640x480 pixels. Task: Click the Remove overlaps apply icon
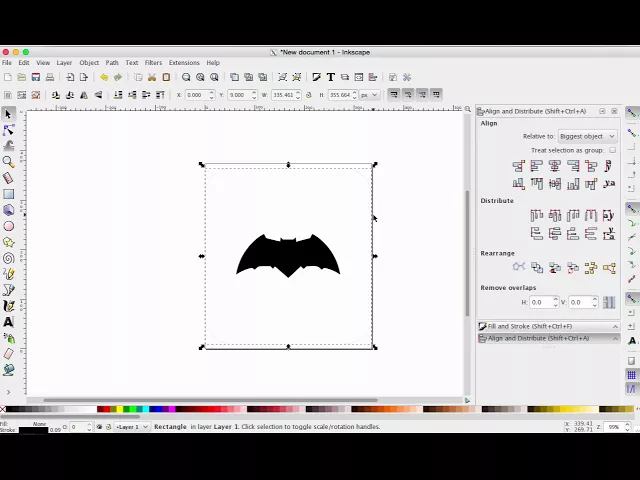(x=609, y=302)
